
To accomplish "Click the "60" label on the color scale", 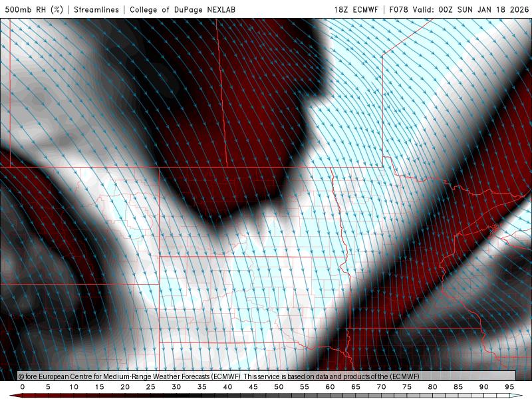I will pyautogui.click(x=330, y=387).
